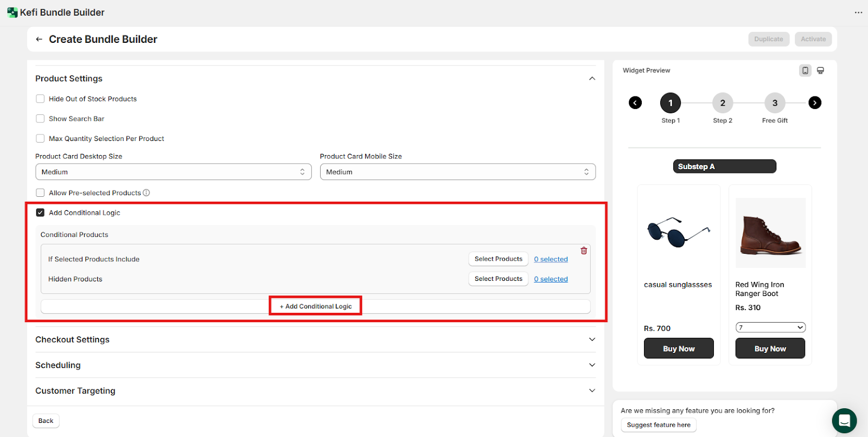Viewport: 868px width, 437px height.
Task: Open the chat support bubble
Action: 844,421
